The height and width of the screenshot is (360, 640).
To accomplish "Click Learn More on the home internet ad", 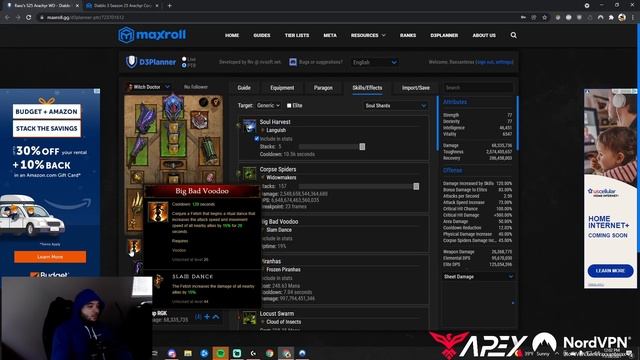I will click(x=611, y=271).
